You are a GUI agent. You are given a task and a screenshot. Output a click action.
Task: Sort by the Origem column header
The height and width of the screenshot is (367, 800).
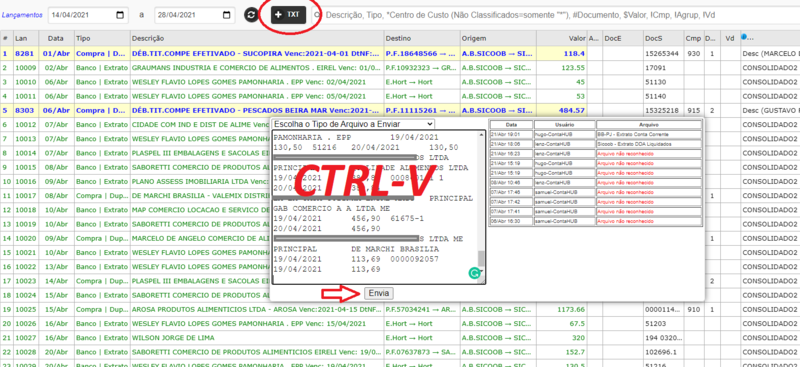497,38
